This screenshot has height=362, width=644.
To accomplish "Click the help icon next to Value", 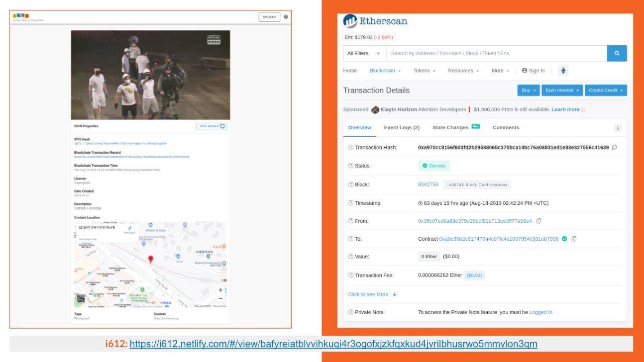I will [351, 257].
